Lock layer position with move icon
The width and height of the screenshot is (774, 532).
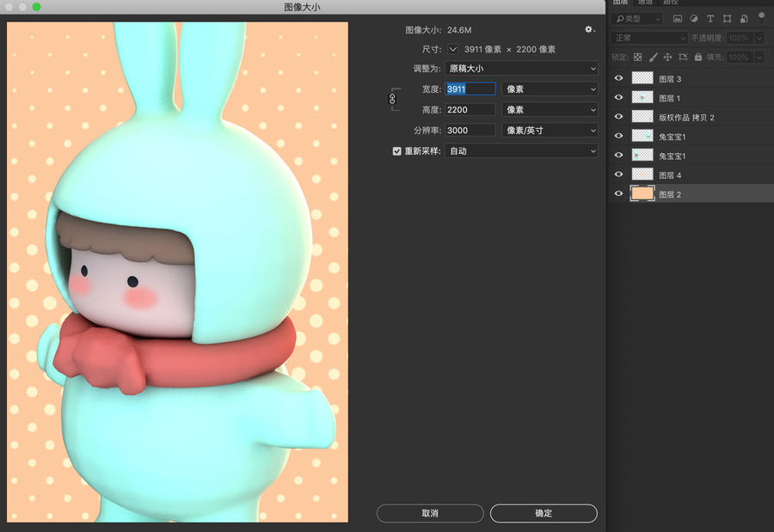[667, 58]
